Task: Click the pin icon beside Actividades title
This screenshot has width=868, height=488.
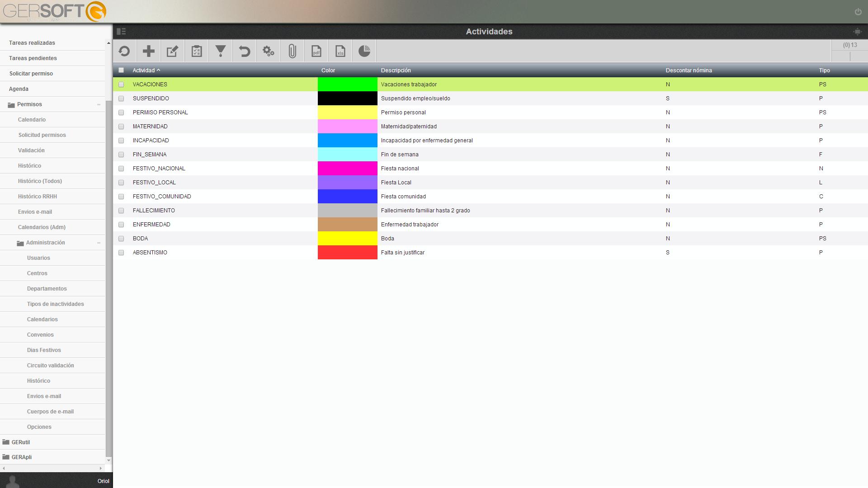Action: click(x=857, y=31)
